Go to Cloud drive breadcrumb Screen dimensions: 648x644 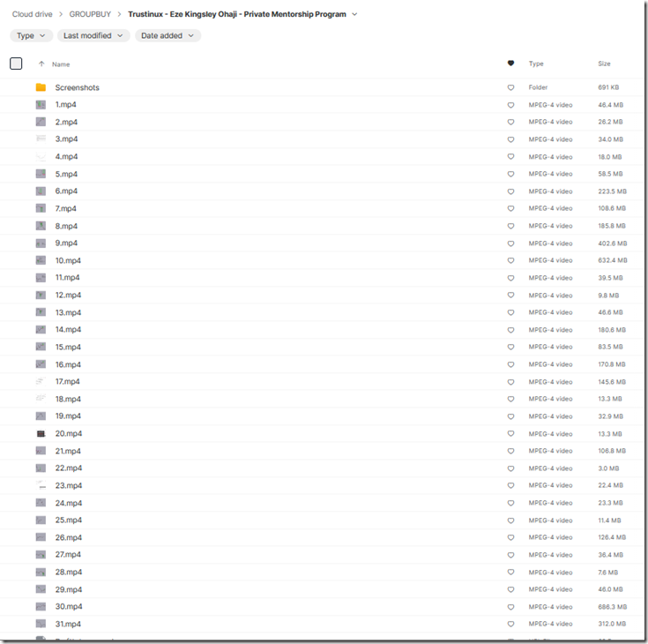point(33,14)
